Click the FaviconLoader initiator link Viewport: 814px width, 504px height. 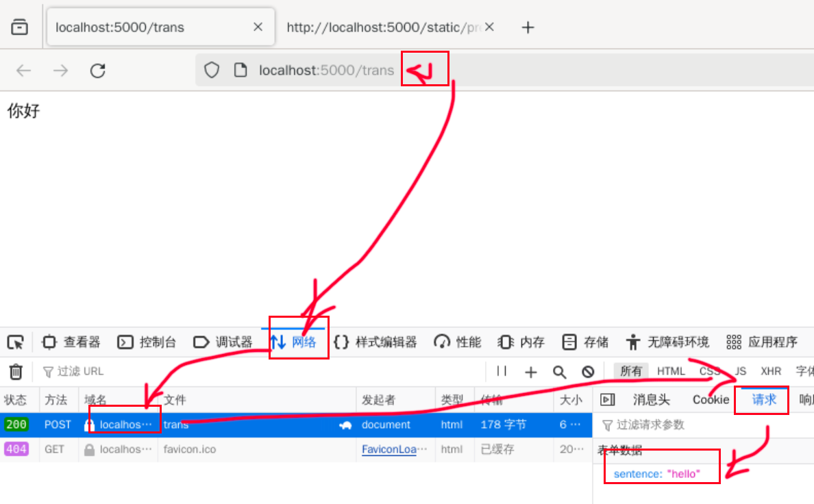(388, 449)
